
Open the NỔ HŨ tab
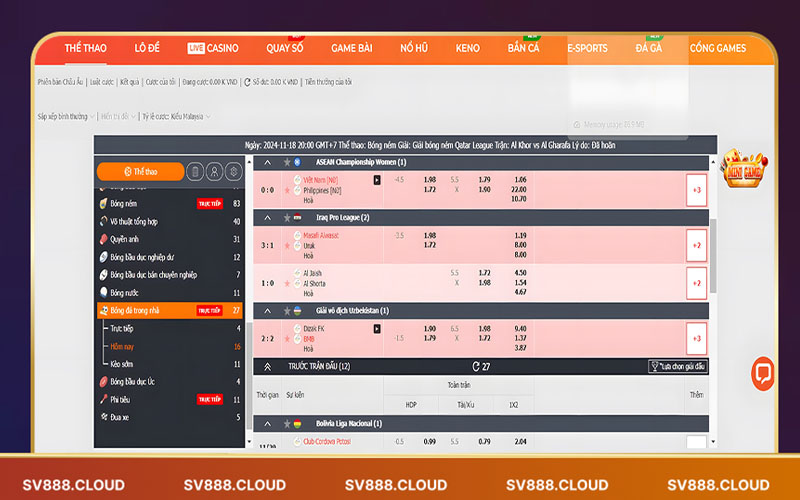414,48
